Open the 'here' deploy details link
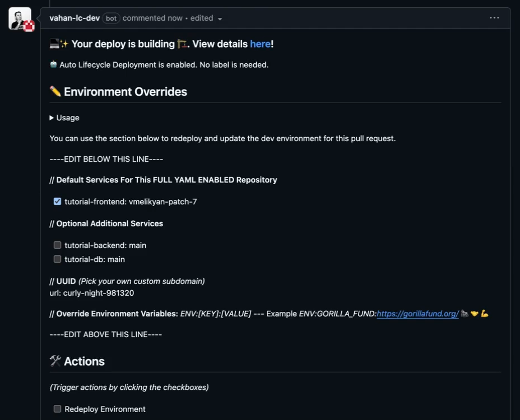This screenshot has width=520, height=420. tap(260, 44)
